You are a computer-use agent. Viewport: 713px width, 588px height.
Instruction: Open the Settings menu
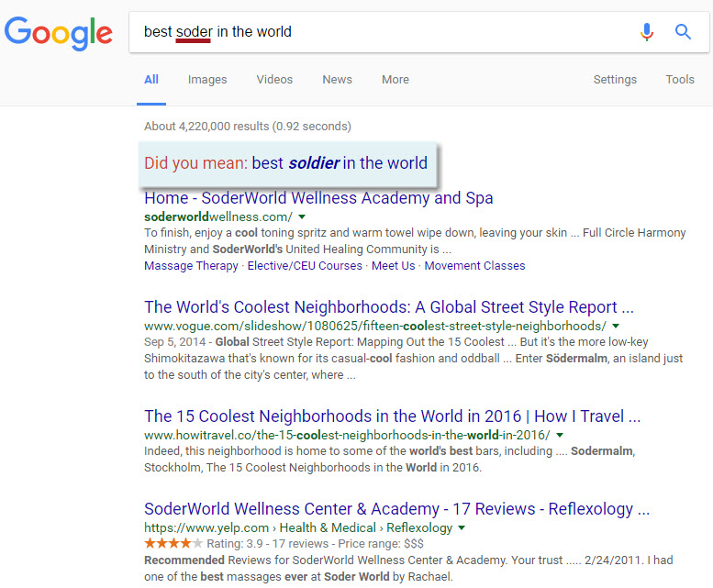pyautogui.click(x=615, y=80)
